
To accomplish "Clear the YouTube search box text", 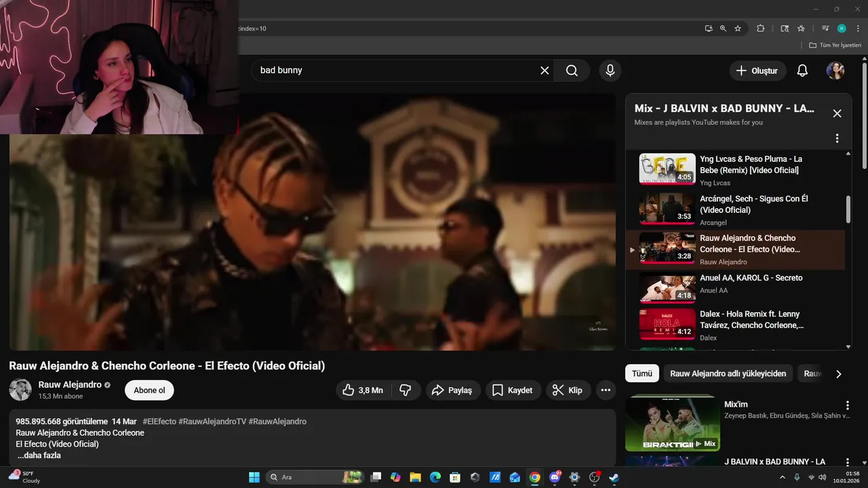I will [x=545, y=70].
